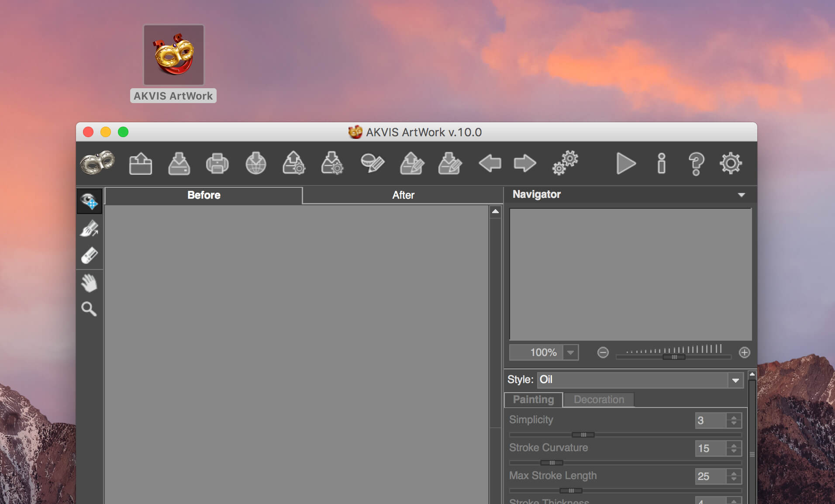The width and height of the screenshot is (835, 504).
Task: Select the Eraser tool in sidebar
Action: (x=90, y=256)
